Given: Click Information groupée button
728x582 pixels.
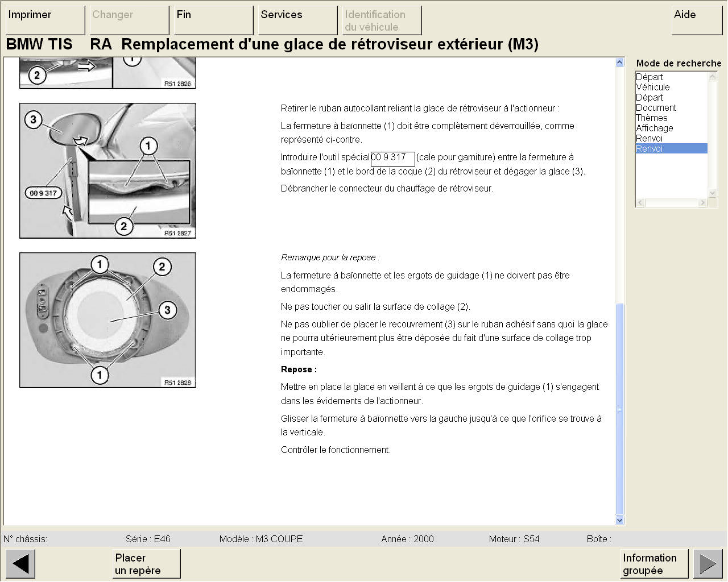Looking at the screenshot, I should [x=654, y=564].
